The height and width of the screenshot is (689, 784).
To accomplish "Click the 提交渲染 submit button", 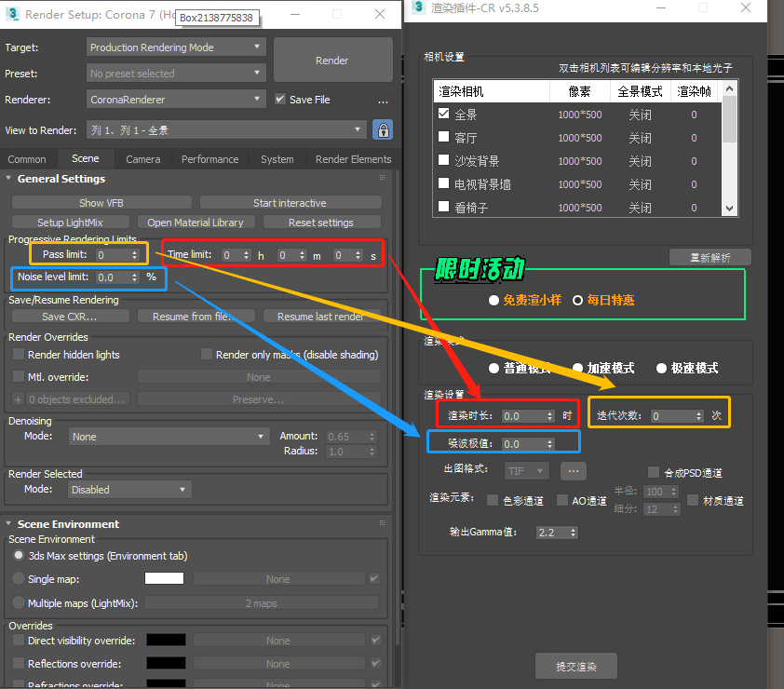I will [x=575, y=667].
